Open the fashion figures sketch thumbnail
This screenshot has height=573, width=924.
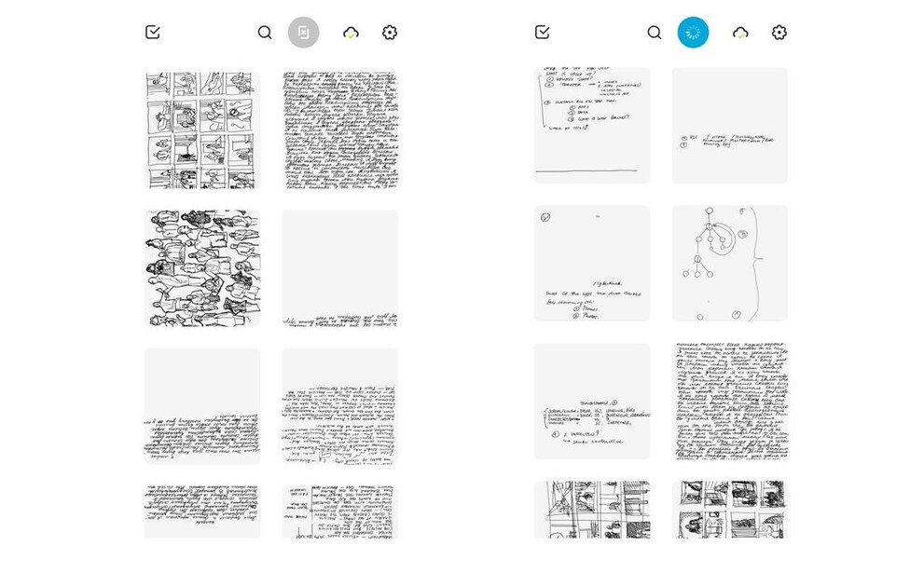click(x=202, y=268)
